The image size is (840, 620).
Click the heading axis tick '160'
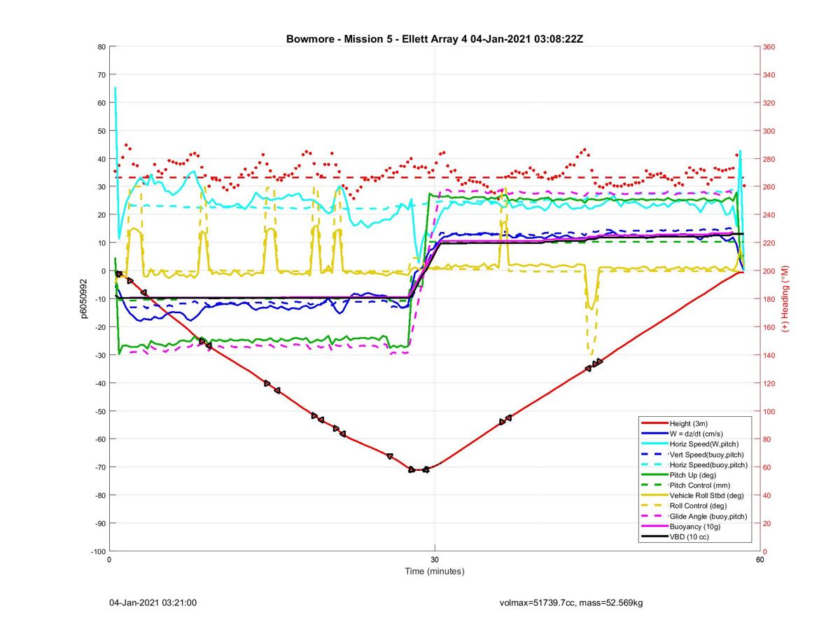pos(769,327)
